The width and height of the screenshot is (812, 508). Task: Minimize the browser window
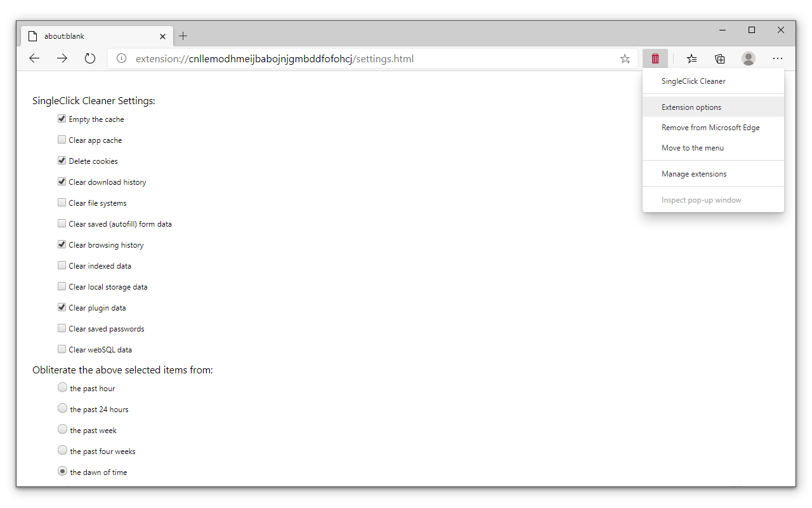[723, 30]
